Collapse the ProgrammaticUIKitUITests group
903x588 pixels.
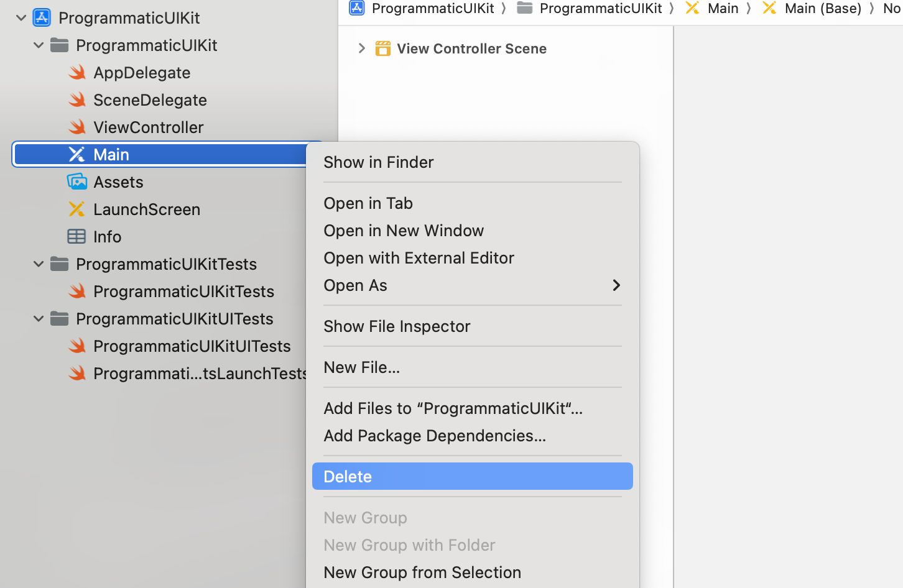pyautogui.click(x=39, y=319)
